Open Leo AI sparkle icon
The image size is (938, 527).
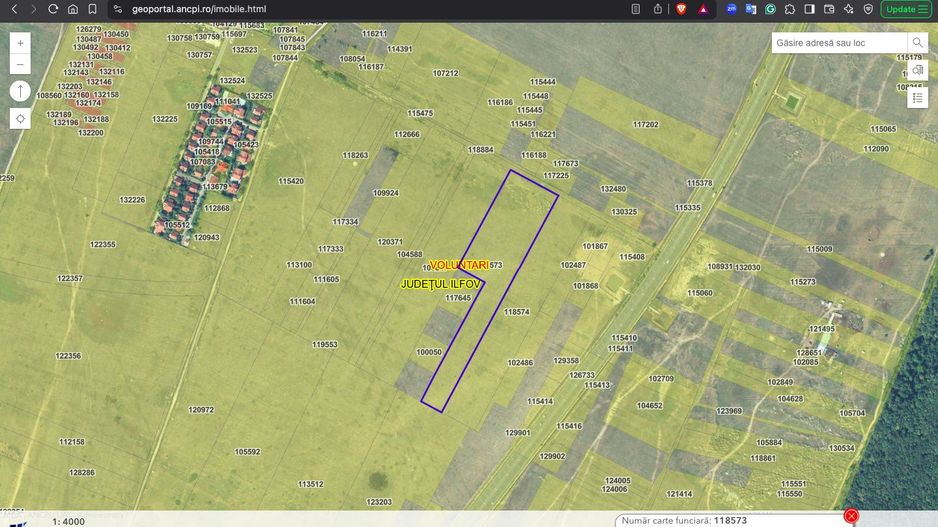pos(848,9)
